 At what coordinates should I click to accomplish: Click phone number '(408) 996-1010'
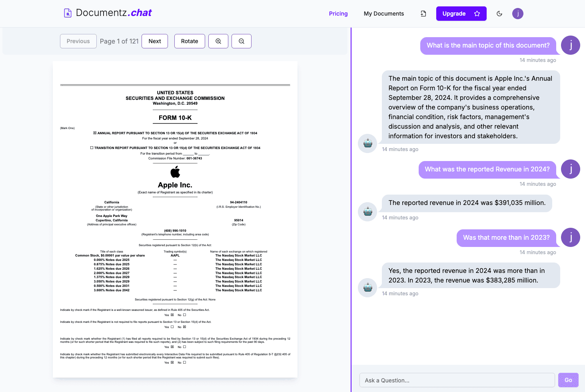175,231
